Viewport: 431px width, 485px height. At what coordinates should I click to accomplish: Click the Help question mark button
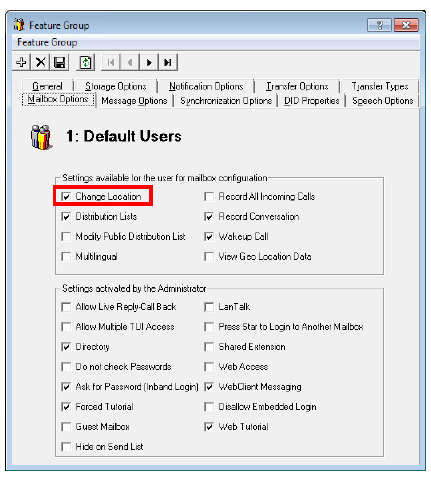pyautogui.click(x=379, y=25)
